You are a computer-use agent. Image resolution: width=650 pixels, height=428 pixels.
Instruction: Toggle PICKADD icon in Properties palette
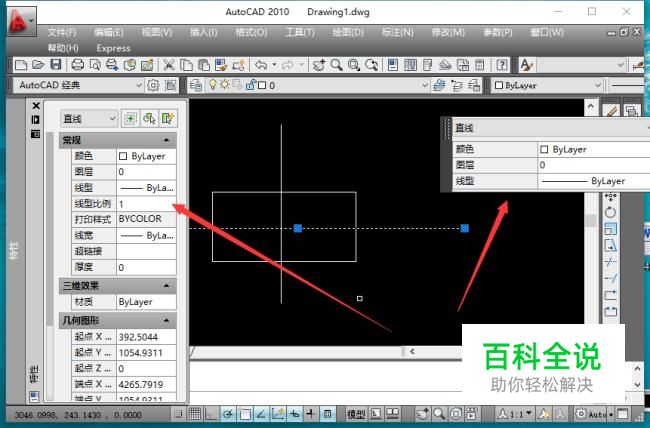tap(130, 119)
